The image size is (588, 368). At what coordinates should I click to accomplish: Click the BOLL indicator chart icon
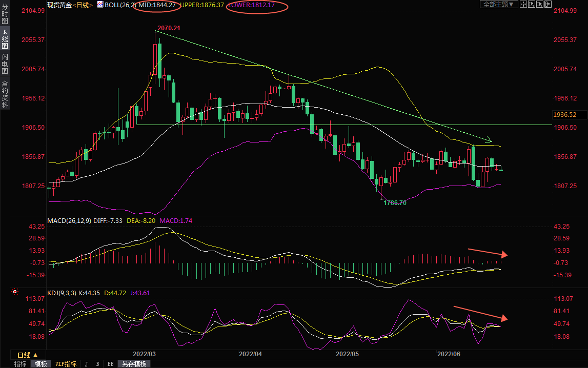(x=99, y=5)
